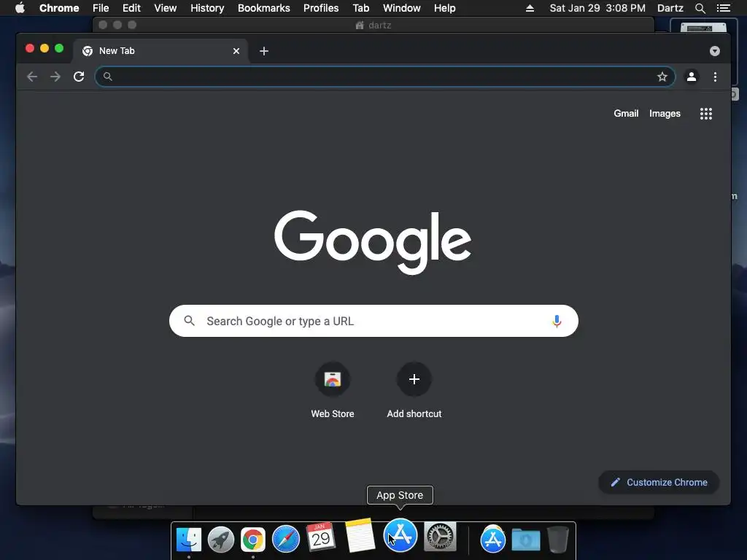Open the Tab menu

(x=360, y=8)
